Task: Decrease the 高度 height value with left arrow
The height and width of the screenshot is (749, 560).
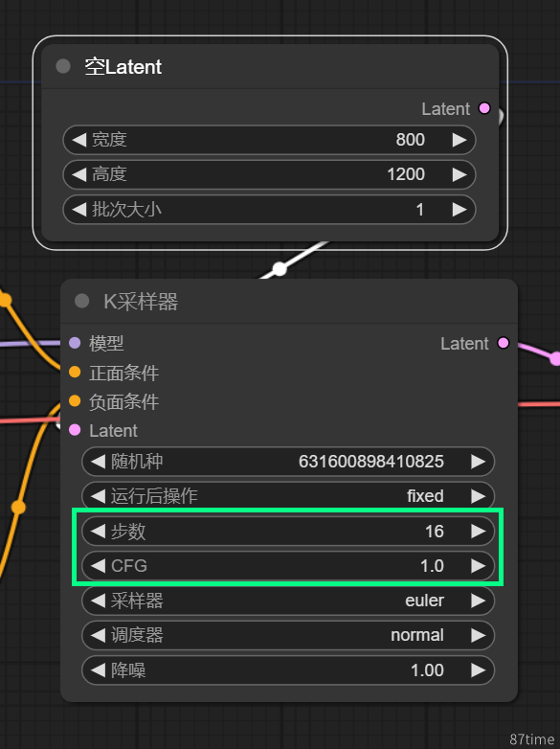Action: pos(78,174)
